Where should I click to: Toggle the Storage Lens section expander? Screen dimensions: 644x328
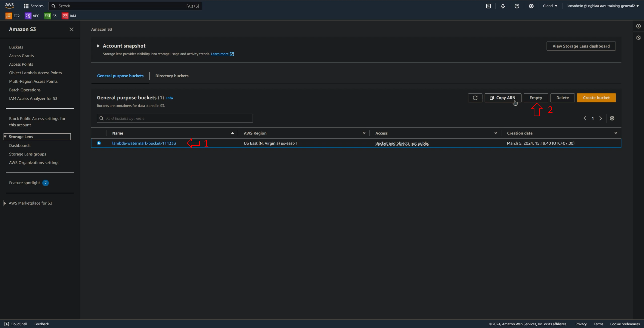[x=5, y=136]
